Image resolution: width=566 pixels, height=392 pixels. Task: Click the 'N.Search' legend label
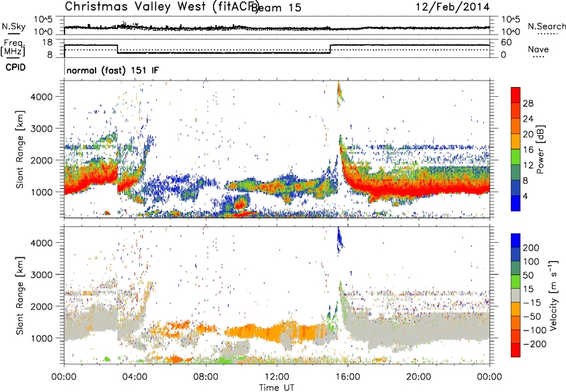coord(546,26)
